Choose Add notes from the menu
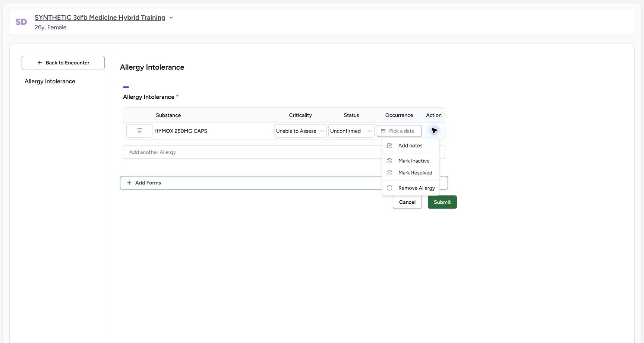The image size is (644, 343). pyautogui.click(x=411, y=146)
